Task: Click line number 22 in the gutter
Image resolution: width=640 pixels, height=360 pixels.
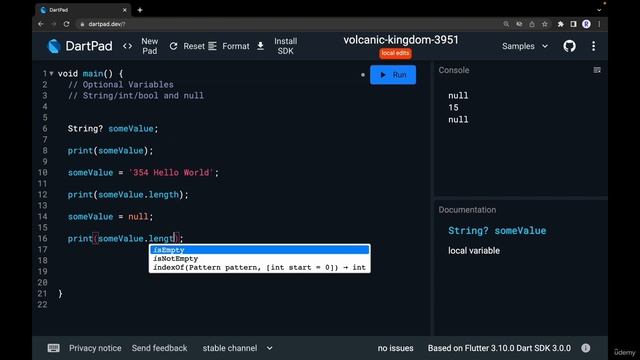Action: click(x=42, y=304)
